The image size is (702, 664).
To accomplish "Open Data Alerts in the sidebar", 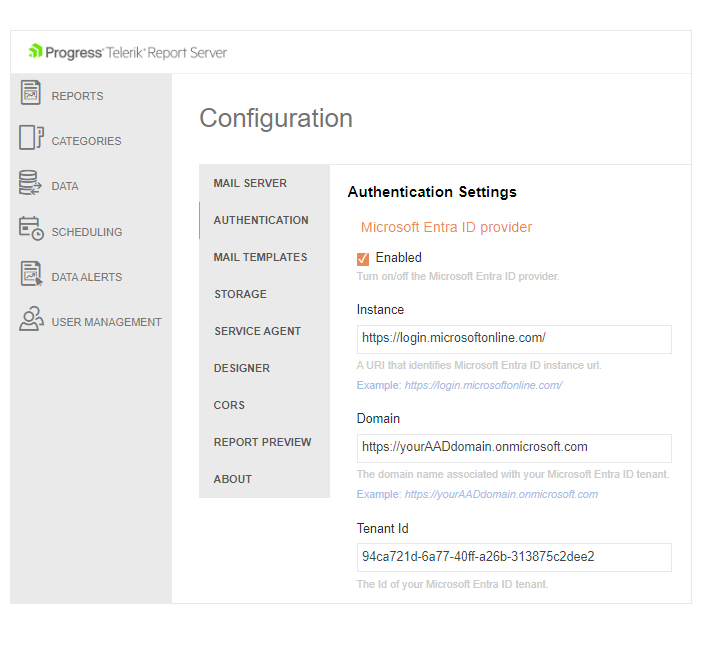I will coord(87,277).
